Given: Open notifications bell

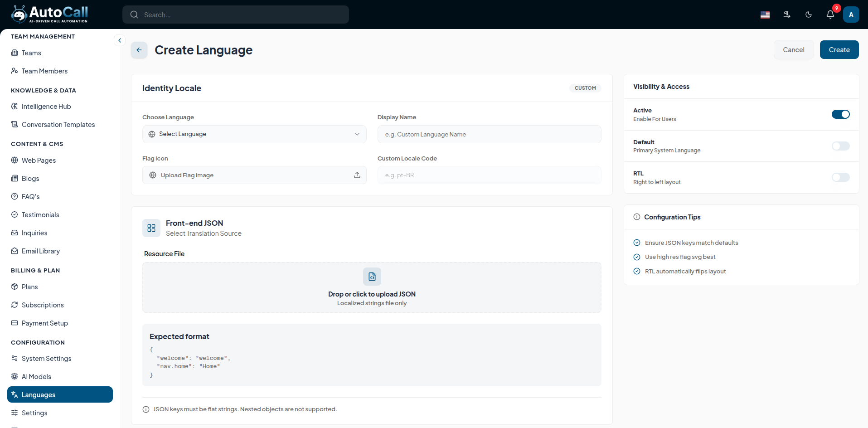Looking at the screenshot, I should (830, 15).
